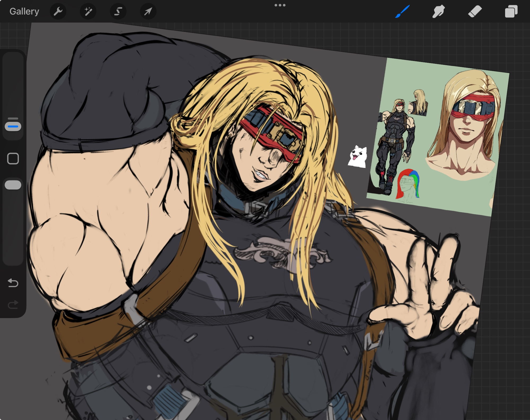
Task: Open the Layers panel
Action: [x=511, y=11]
